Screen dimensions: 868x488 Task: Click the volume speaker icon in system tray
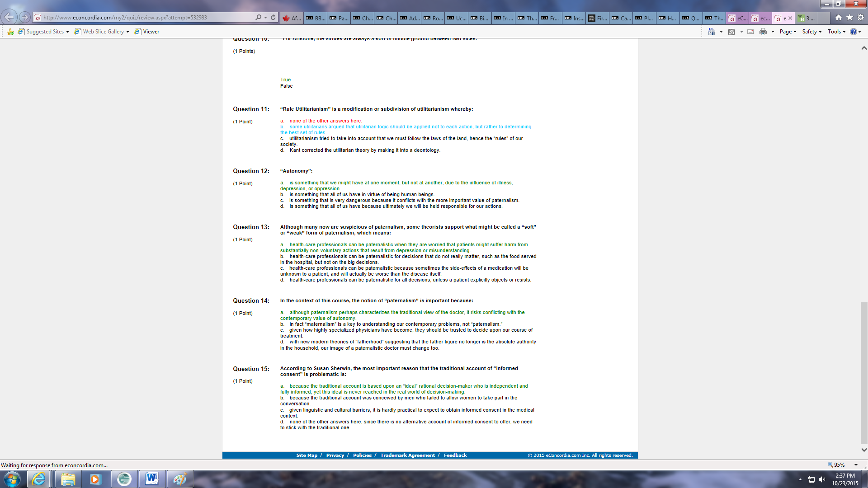822,479
